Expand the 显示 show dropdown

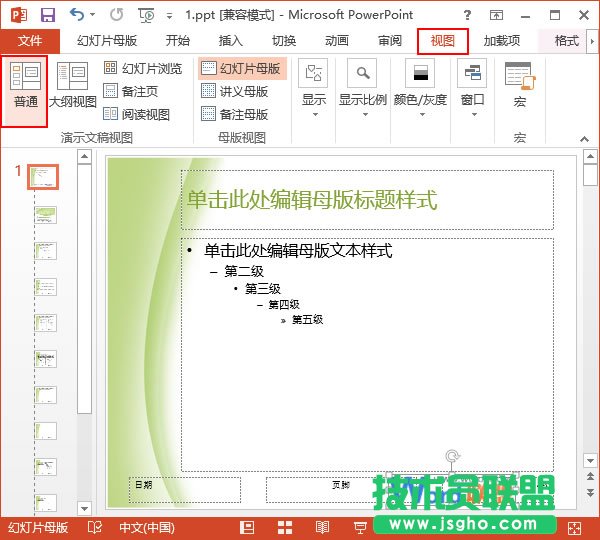click(314, 89)
